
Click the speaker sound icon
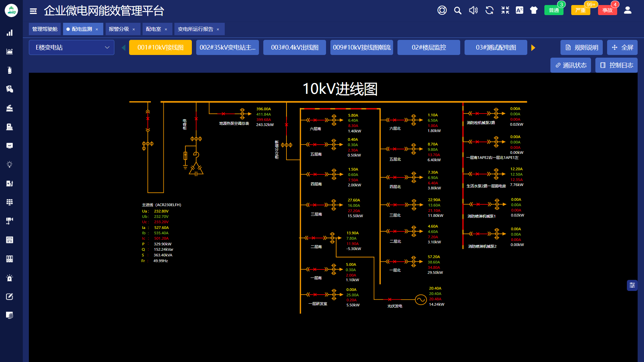pyautogui.click(x=473, y=10)
